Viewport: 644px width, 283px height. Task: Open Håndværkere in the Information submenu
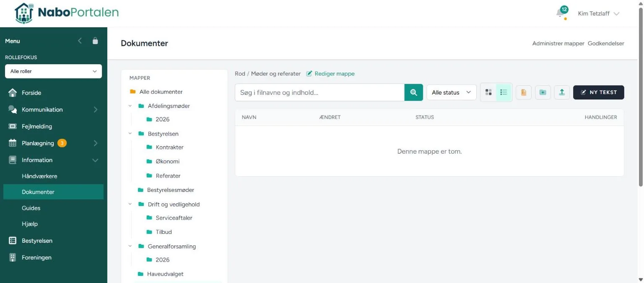[39, 176]
